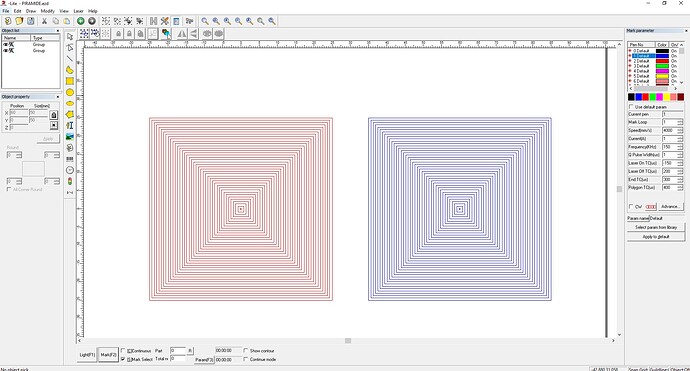
Task: Select the Barcode tool
Action: pyautogui.click(x=70, y=159)
